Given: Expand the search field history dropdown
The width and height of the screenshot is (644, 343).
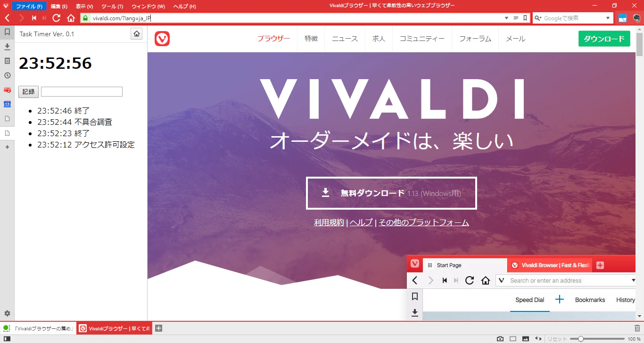Looking at the screenshot, I should (x=608, y=18).
